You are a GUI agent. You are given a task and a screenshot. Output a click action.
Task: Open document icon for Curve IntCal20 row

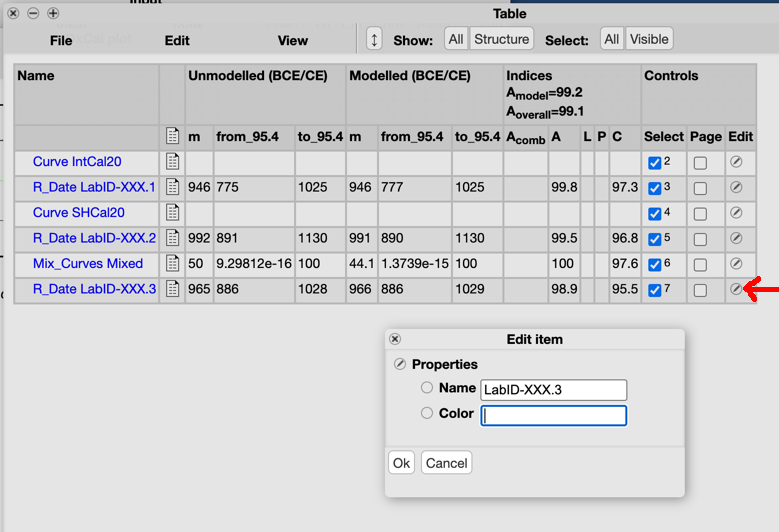point(172,161)
